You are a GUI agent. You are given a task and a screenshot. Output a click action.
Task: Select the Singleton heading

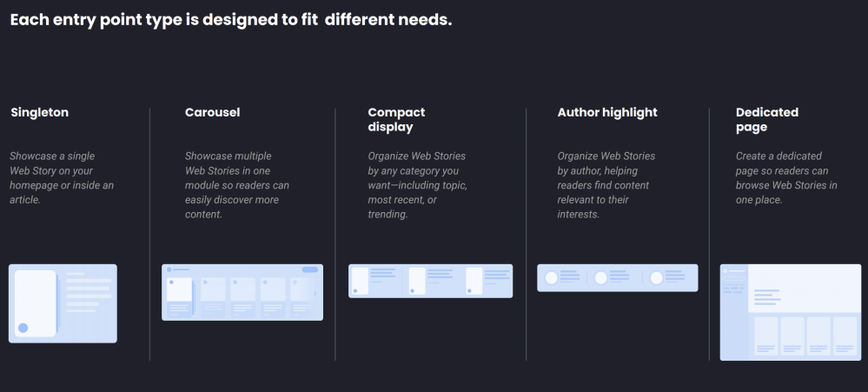tap(39, 112)
